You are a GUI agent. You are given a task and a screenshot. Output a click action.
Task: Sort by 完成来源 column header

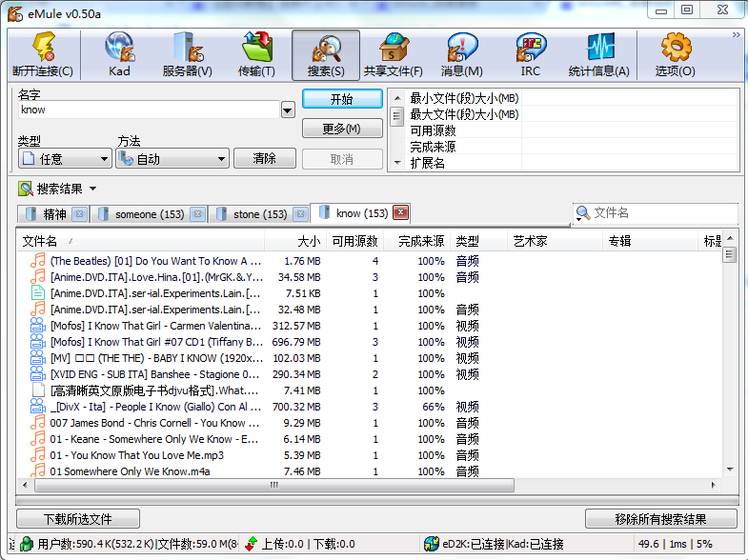click(417, 241)
